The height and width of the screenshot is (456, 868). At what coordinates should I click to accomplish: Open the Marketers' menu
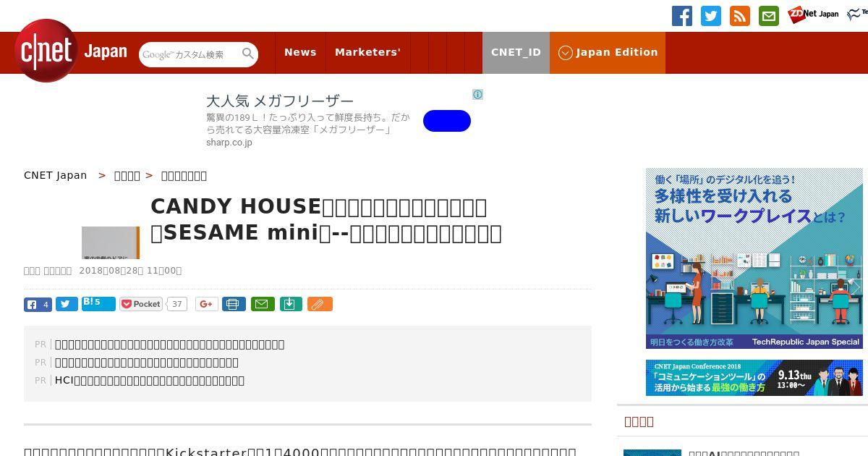click(x=367, y=52)
